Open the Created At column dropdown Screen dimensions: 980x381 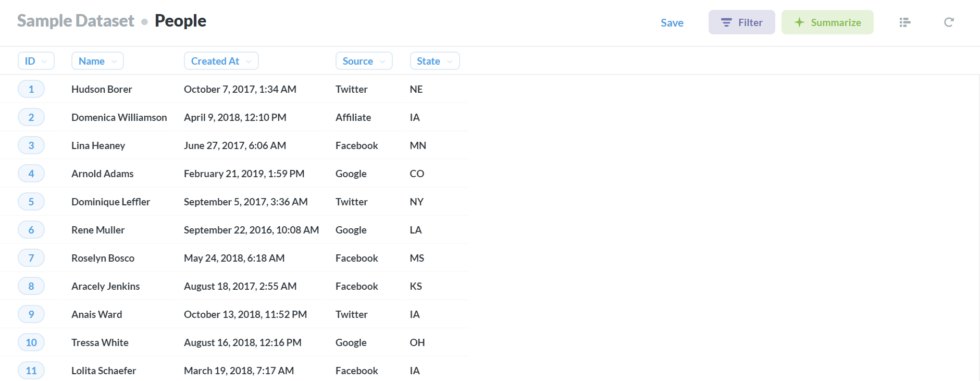(221, 61)
